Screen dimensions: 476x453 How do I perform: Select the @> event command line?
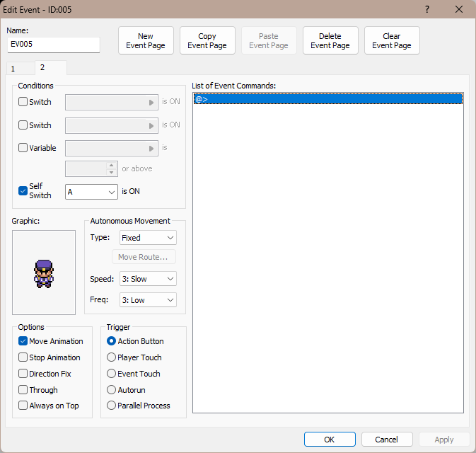328,99
